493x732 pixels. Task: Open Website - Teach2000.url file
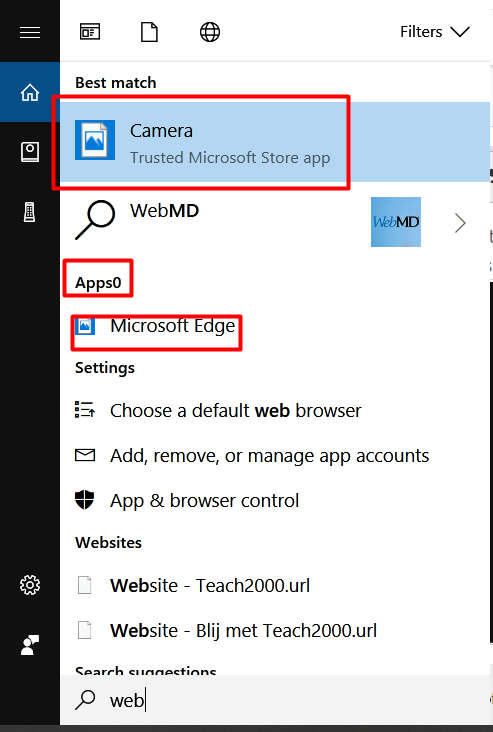pos(210,585)
